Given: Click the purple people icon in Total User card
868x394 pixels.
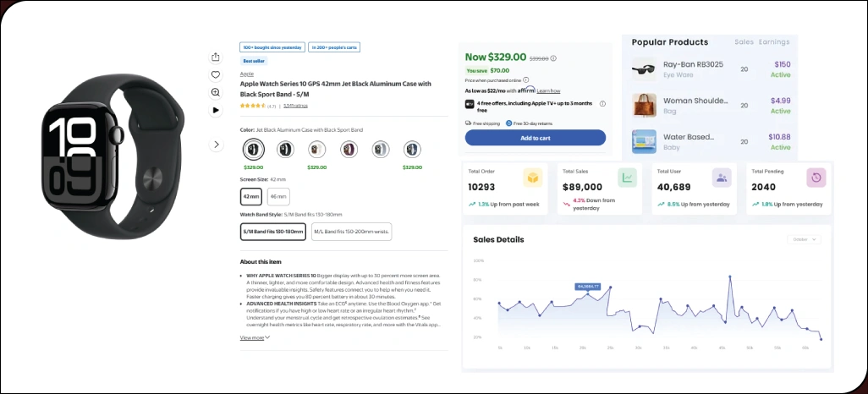Looking at the screenshot, I should pyautogui.click(x=722, y=178).
